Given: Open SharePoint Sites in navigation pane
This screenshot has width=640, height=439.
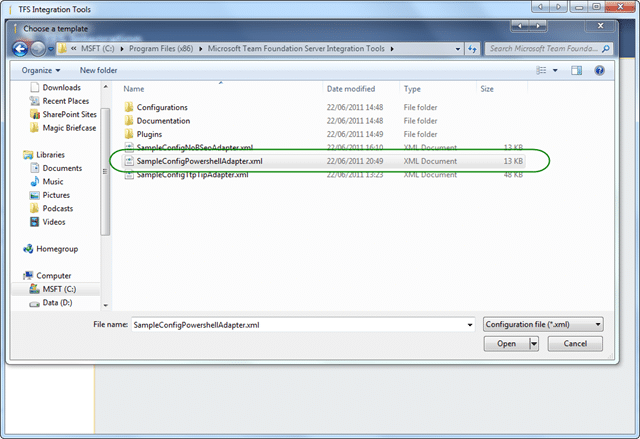Looking at the screenshot, I should tap(69, 114).
